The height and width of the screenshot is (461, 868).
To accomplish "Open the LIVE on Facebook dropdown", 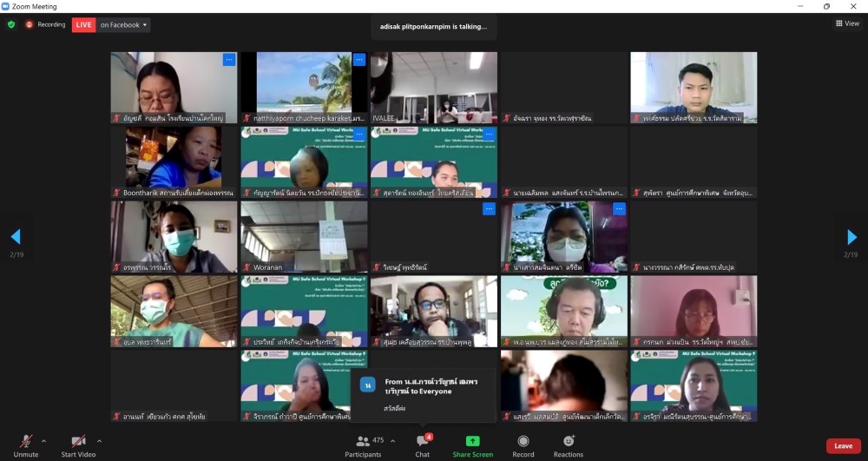I will coord(122,24).
